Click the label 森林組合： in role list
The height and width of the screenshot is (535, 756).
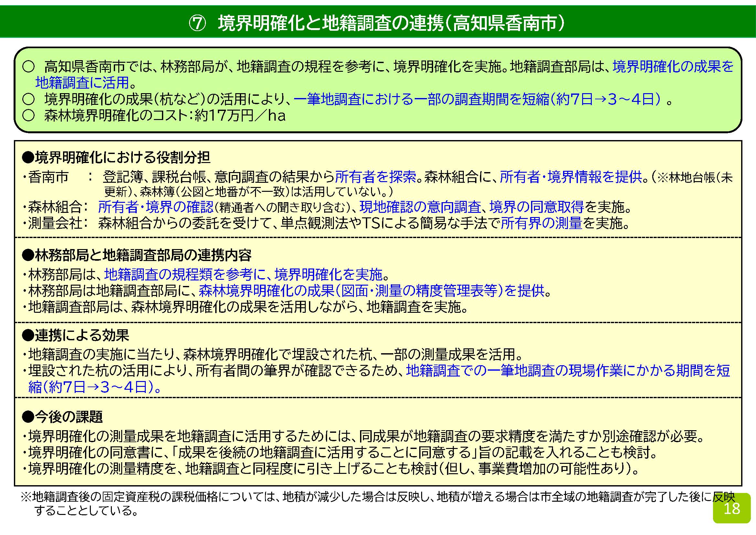click(58, 207)
